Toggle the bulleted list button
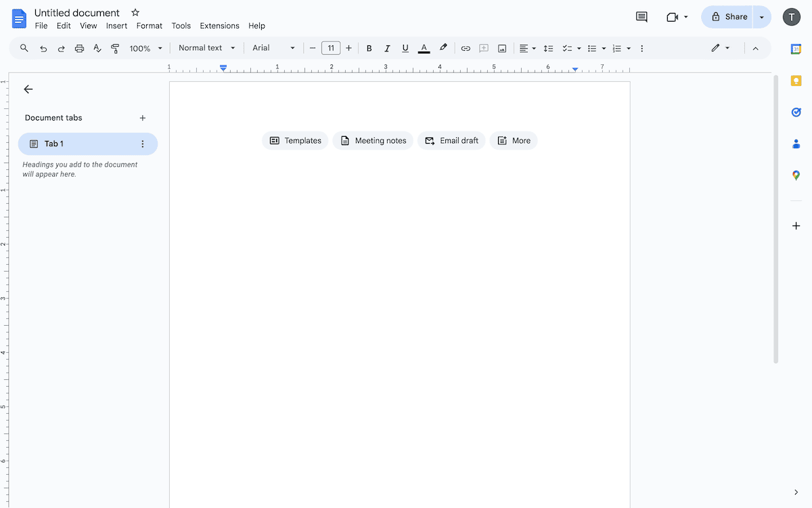The height and width of the screenshot is (508, 812). (x=592, y=48)
